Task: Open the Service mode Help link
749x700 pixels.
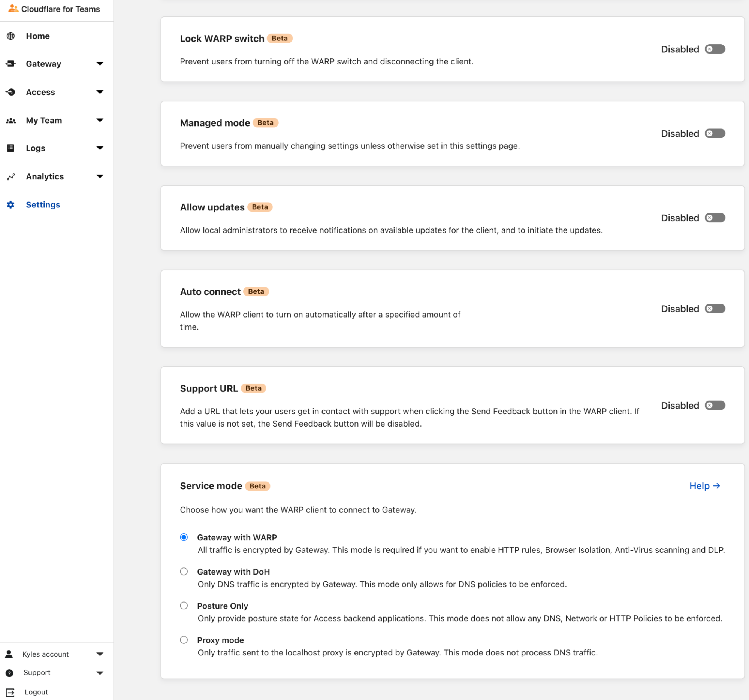Action: 704,486
